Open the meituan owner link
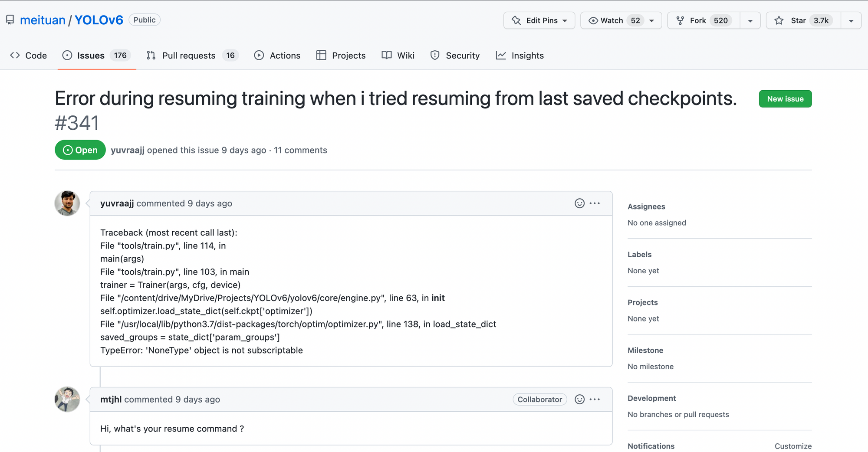868x452 pixels. point(43,20)
